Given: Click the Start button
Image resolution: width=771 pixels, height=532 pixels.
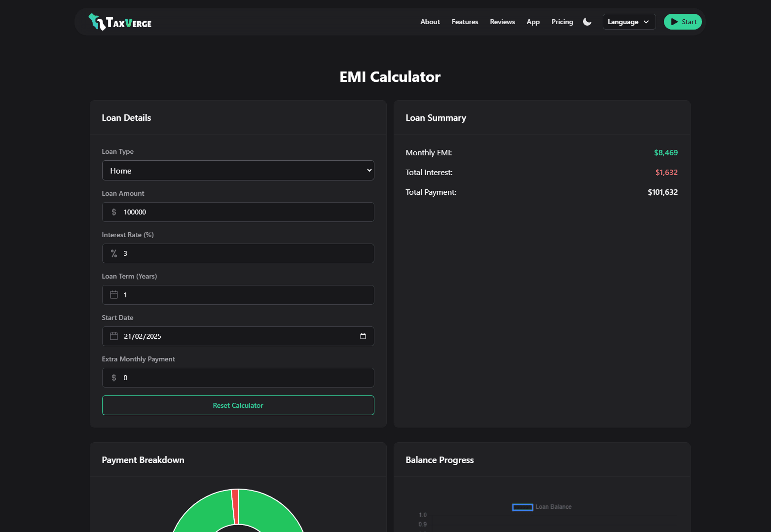Looking at the screenshot, I should [683, 22].
